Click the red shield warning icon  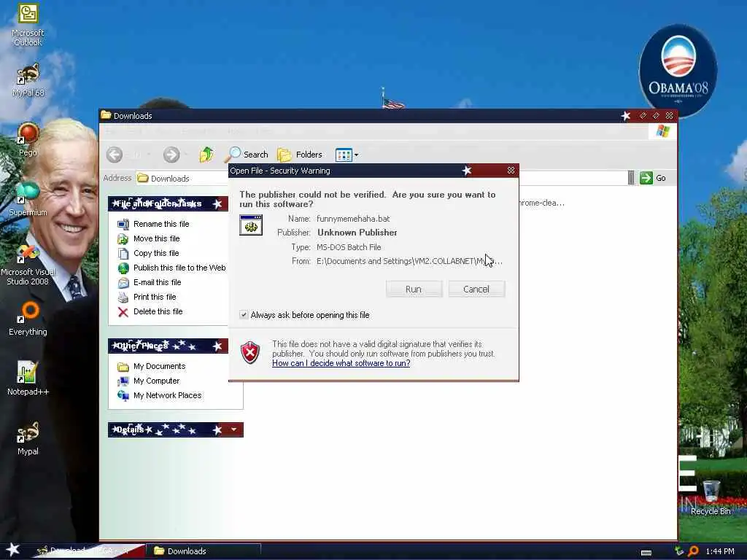[250, 353]
